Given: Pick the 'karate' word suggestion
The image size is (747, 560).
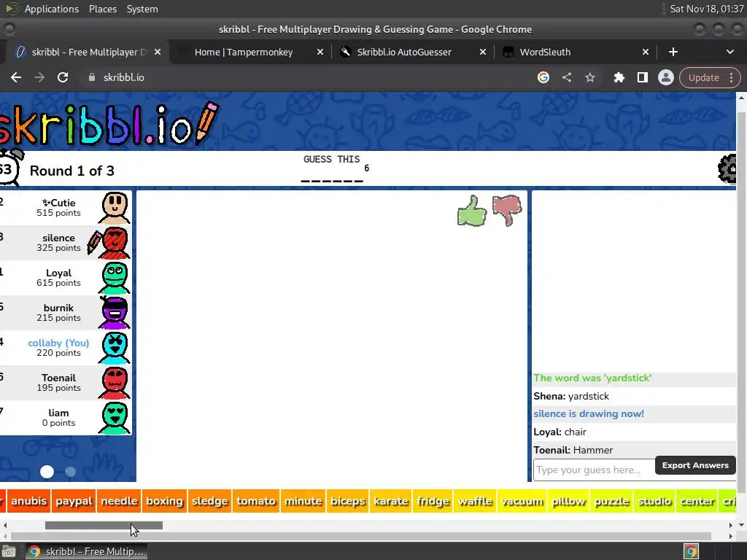Looking at the screenshot, I should coord(391,501).
